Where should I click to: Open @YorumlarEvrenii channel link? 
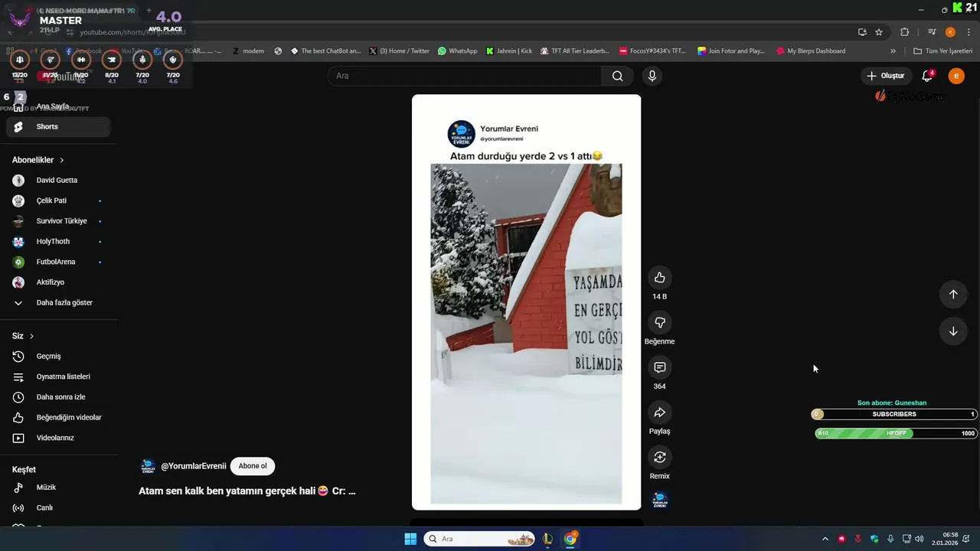tap(193, 466)
